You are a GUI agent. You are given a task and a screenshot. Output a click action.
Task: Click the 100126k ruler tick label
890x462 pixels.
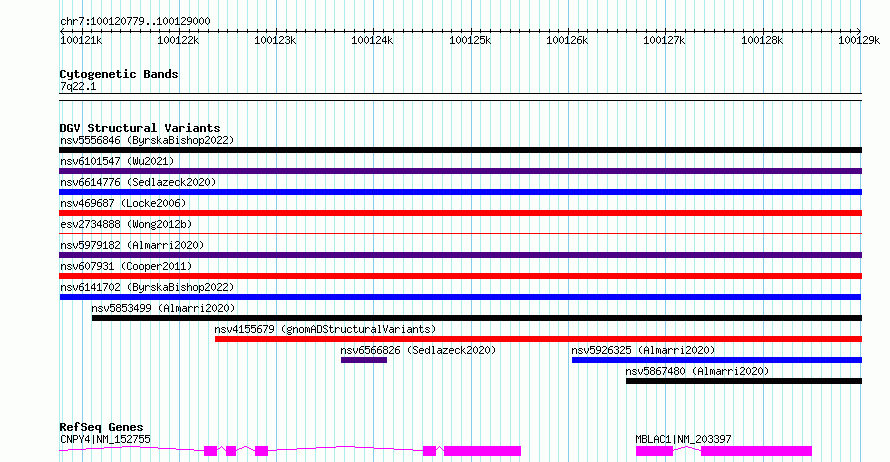point(567,40)
